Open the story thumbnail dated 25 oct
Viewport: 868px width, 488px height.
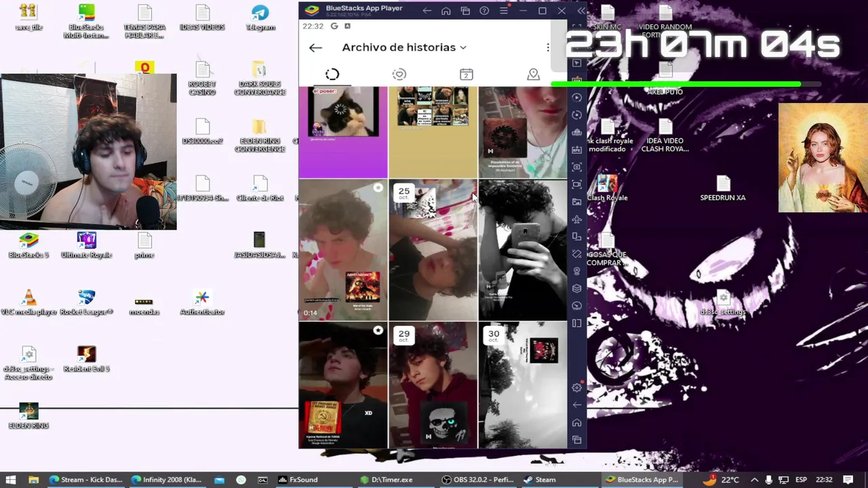[433, 250]
